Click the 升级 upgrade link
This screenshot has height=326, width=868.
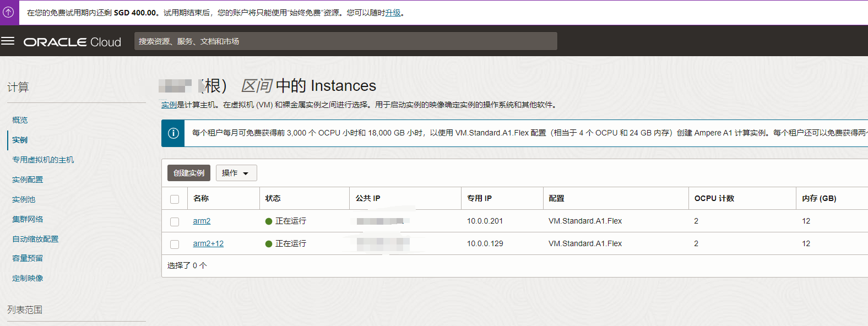393,13
